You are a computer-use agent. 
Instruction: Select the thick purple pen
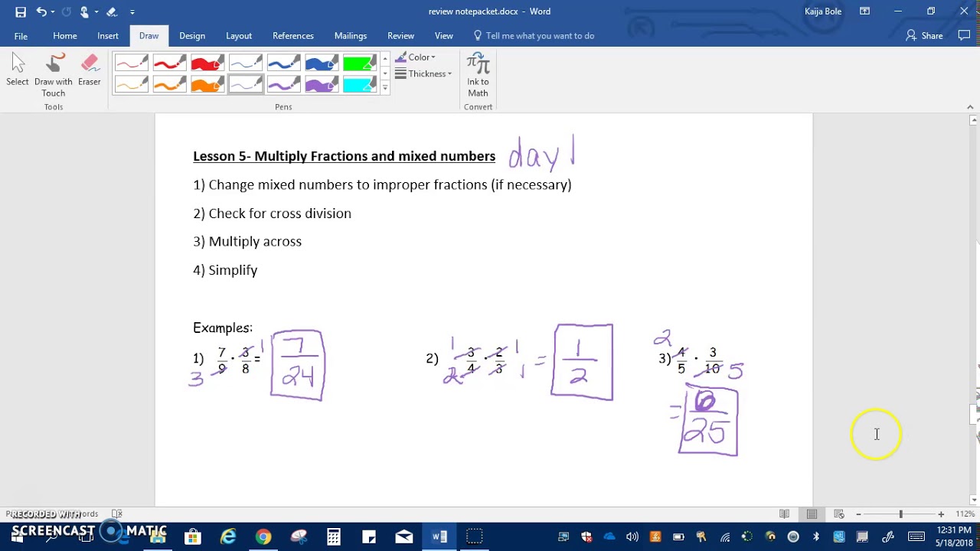tap(284, 84)
